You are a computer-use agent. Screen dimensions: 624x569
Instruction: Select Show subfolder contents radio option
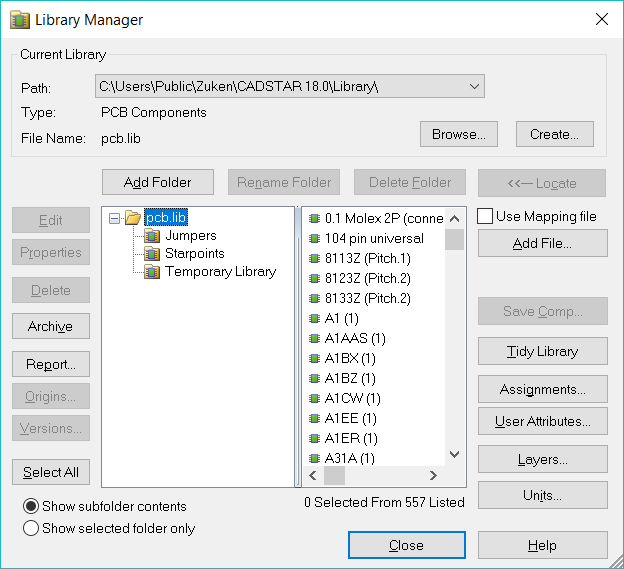[x=31, y=506]
